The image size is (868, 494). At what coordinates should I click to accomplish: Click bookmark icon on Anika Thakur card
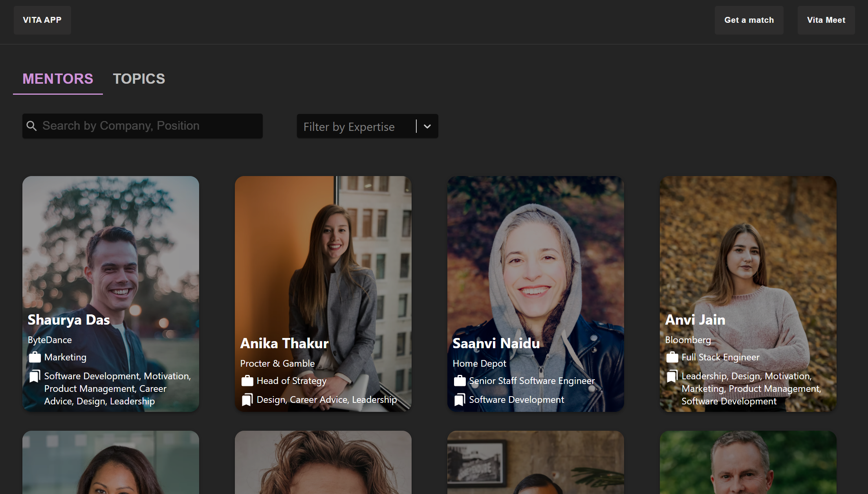click(247, 400)
